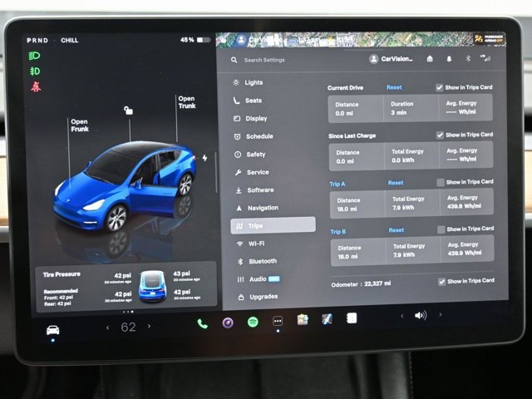Uncheck Odometer Show in Trips Card
Image resolution: width=532 pixels, height=399 pixels.
click(441, 282)
